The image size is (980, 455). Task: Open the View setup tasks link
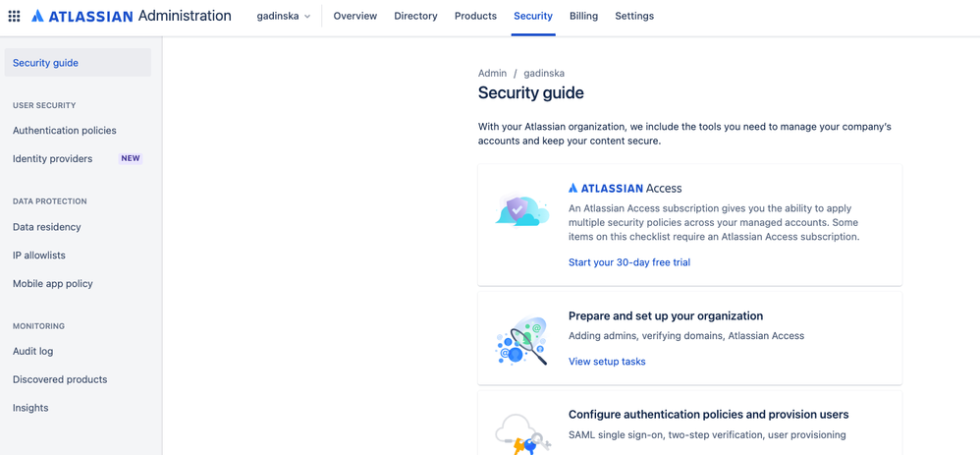(x=607, y=361)
